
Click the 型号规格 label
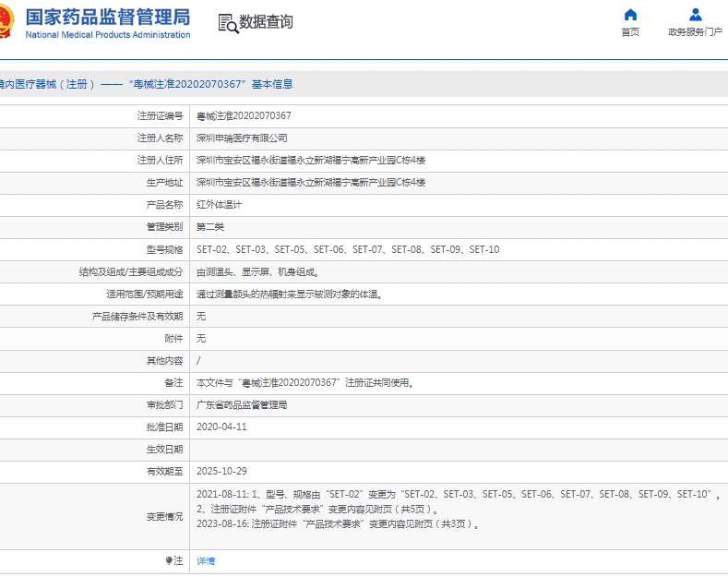[164, 249]
